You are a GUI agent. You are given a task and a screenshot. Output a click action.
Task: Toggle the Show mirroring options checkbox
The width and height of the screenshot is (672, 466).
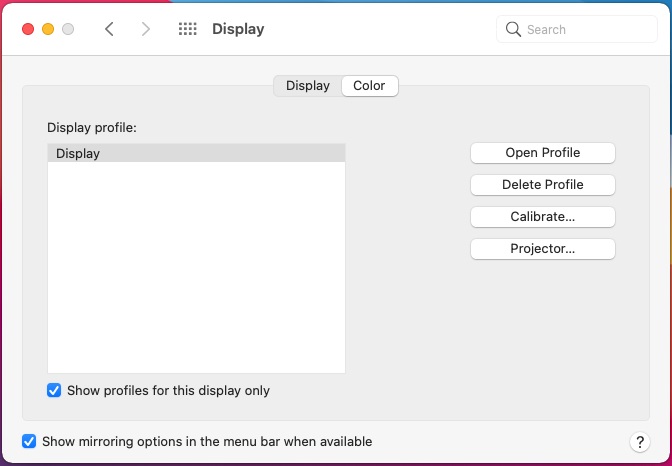pos(30,441)
